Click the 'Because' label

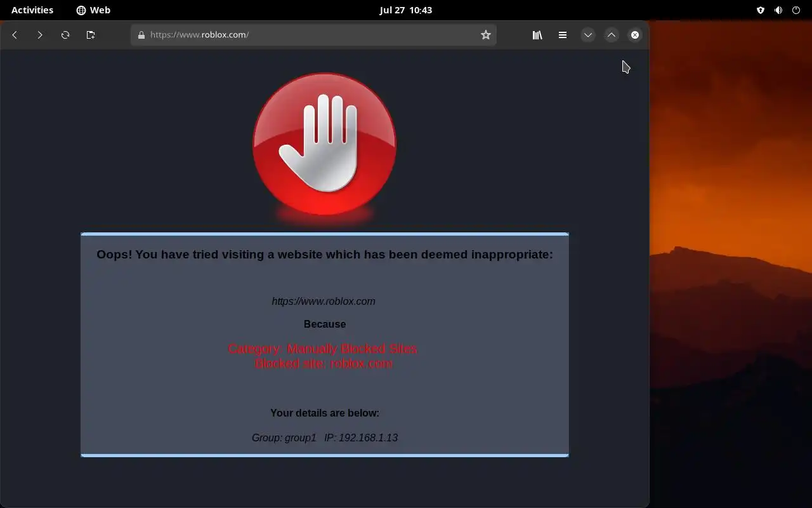click(325, 324)
